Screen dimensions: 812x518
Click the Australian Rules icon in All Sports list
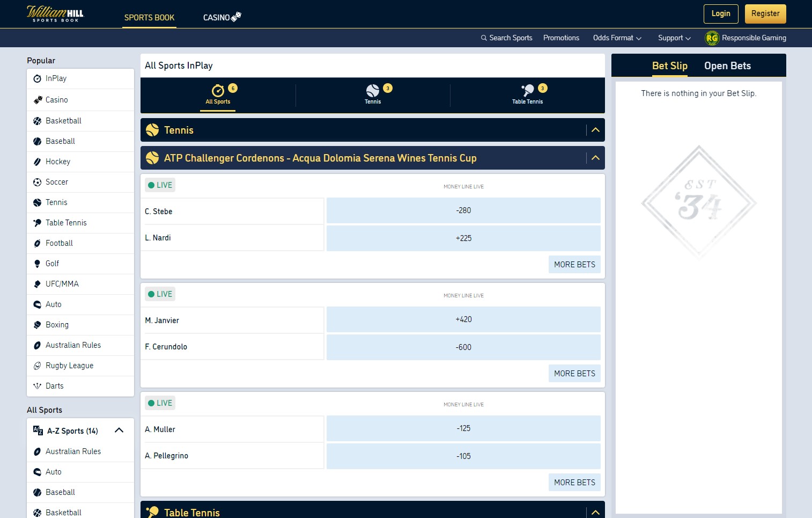(x=37, y=452)
